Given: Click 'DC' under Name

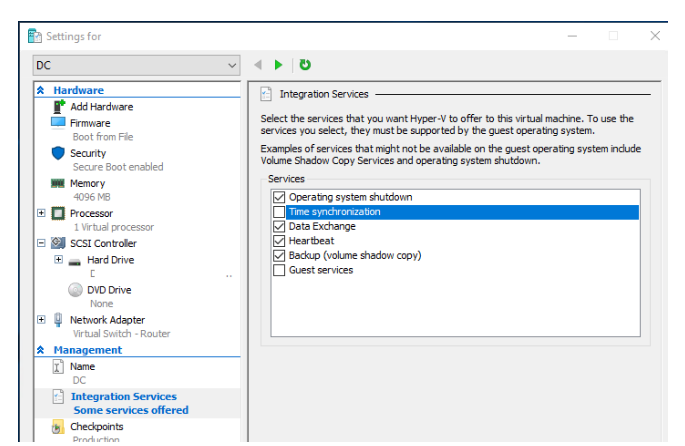Looking at the screenshot, I should [x=79, y=380].
